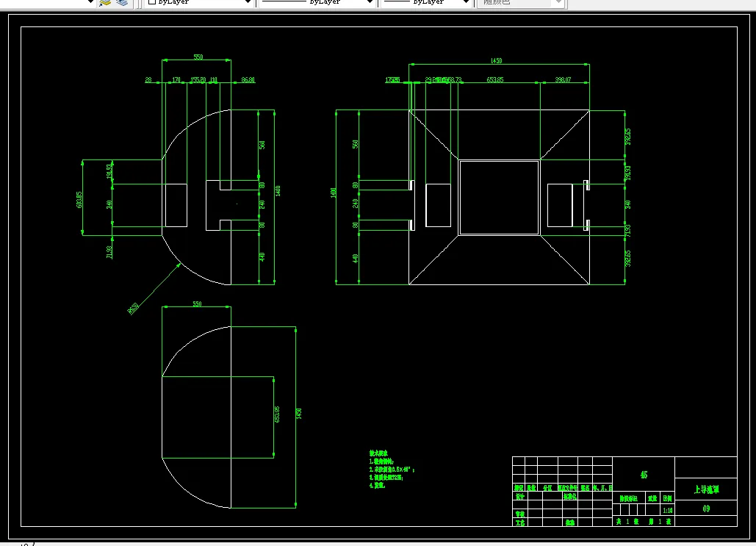Click the layer icon with yellow sheet

pyautogui.click(x=105, y=2)
